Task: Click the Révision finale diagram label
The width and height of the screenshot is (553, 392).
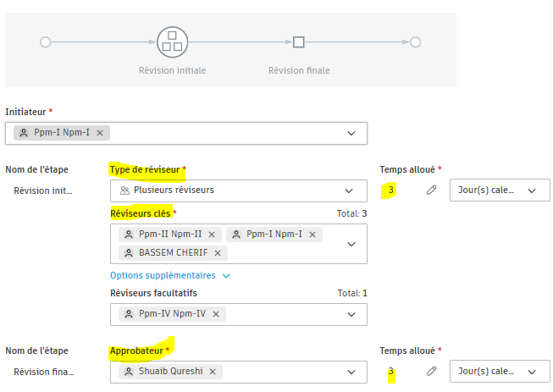Action: 299,70
